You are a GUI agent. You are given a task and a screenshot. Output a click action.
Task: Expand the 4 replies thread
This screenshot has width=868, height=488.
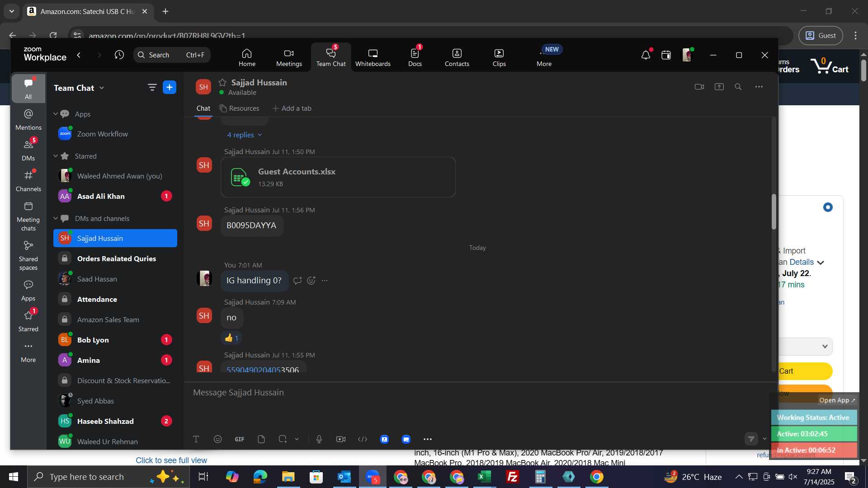[244, 135]
